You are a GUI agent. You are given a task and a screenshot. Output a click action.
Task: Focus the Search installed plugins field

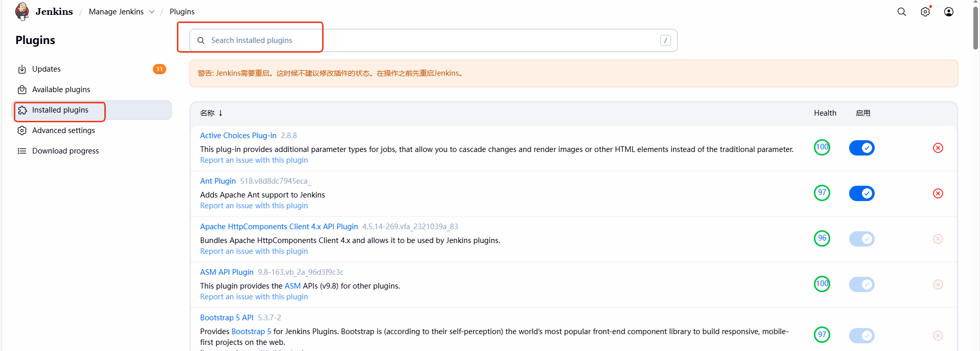click(x=434, y=40)
